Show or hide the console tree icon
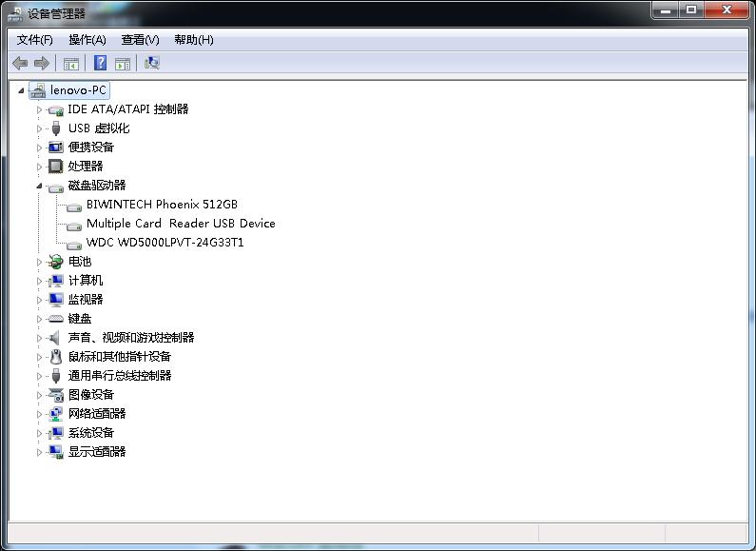The image size is (756, 551). [x=71, y=63]
